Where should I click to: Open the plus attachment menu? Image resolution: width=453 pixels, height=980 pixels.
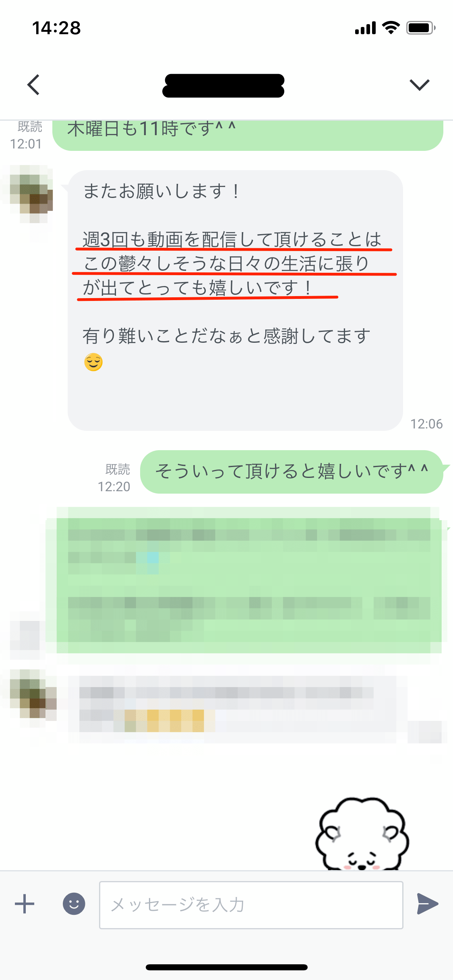pyautogui.click(x=25, y=904)
